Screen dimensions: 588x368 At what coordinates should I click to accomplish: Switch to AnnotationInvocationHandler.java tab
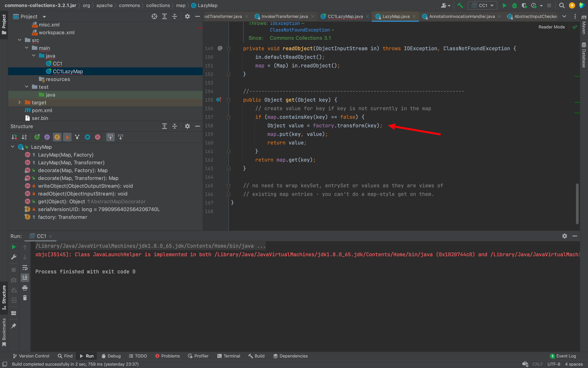[x=462, y=16]
